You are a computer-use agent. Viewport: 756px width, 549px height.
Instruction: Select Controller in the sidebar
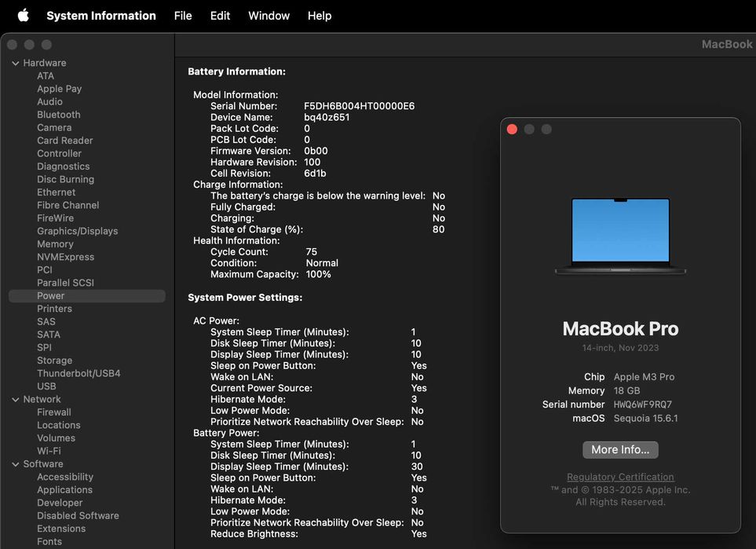[60, 153]
